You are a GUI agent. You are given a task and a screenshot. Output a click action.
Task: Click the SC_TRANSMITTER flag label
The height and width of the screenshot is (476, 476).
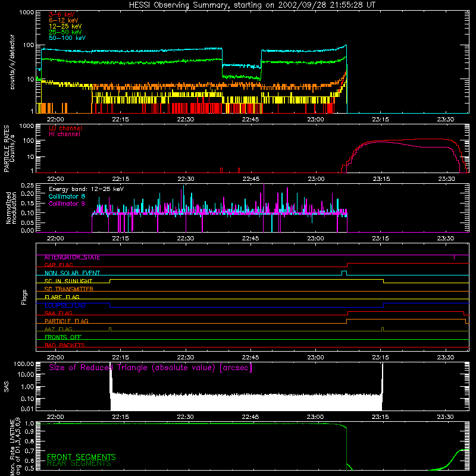point(69,289)
